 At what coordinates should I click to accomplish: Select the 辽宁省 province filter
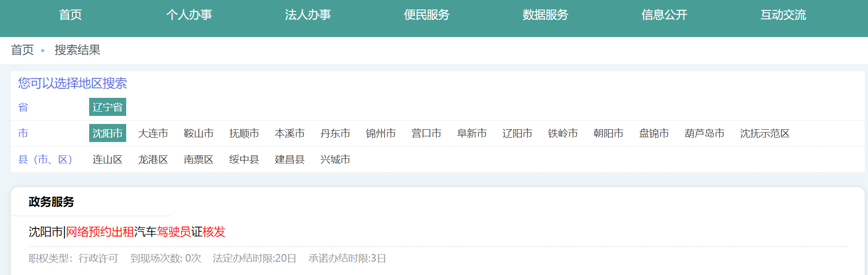(x=108, y=107)
